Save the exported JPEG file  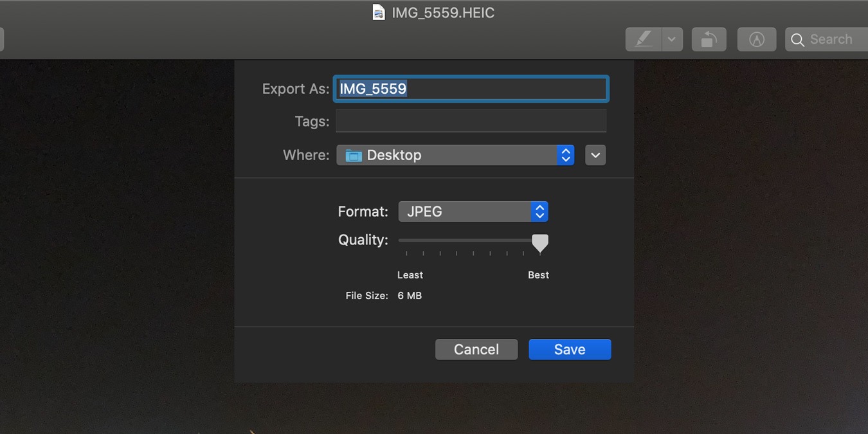pyautogui.click(x=570, y=349)
